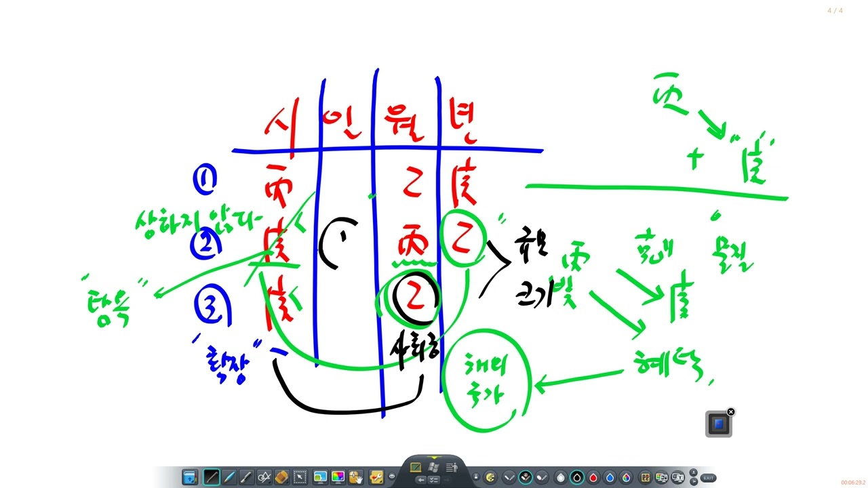Select the gray brush tool
The image size is (868, 488).
(x=247, y=477)
